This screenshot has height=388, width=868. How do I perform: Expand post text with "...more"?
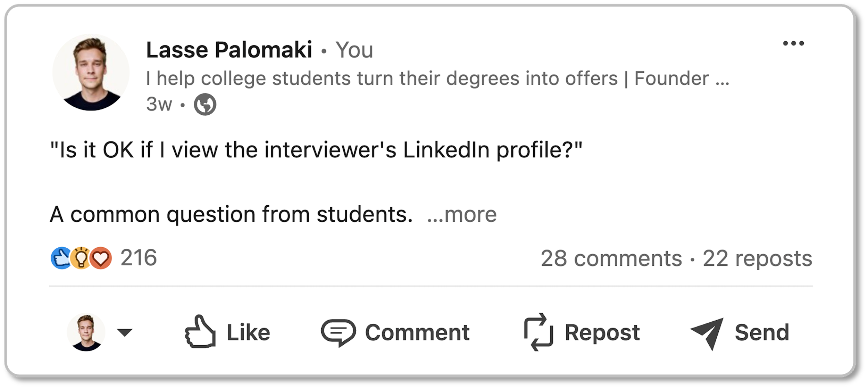462,214
